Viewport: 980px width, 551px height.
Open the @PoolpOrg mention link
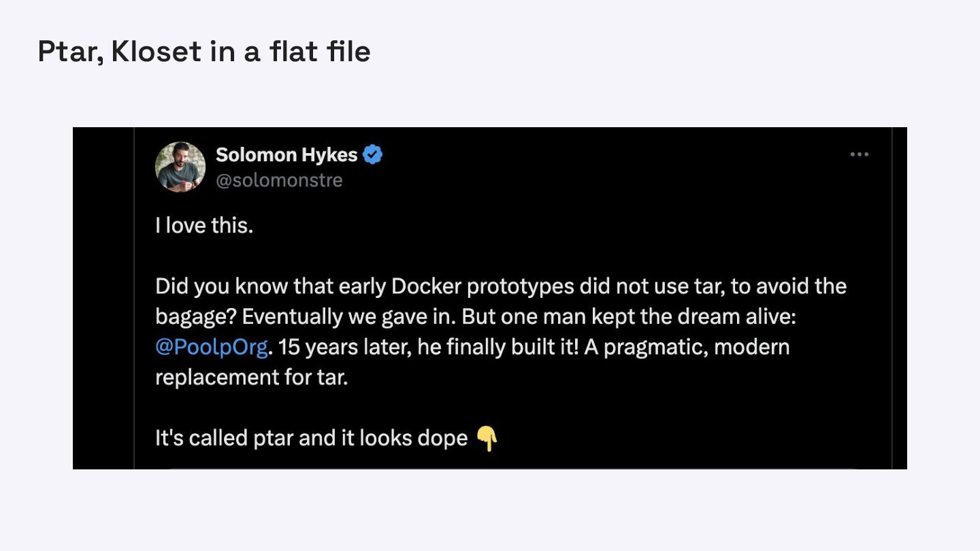(x=212, y=347)
